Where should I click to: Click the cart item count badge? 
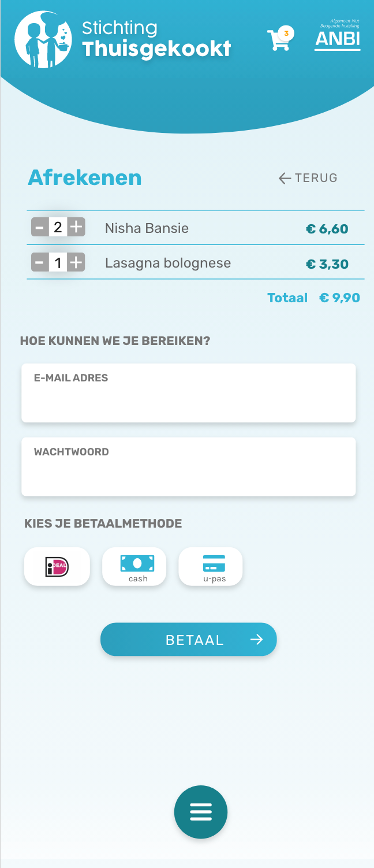tap(286, 34)
